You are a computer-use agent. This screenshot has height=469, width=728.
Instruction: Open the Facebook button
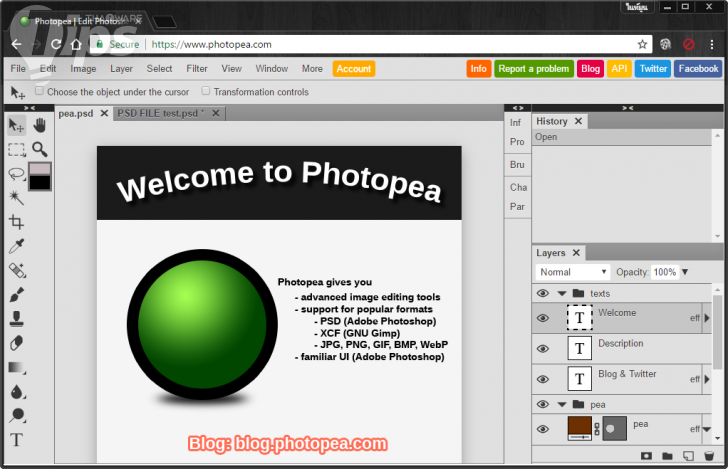(x=698, y=69)
